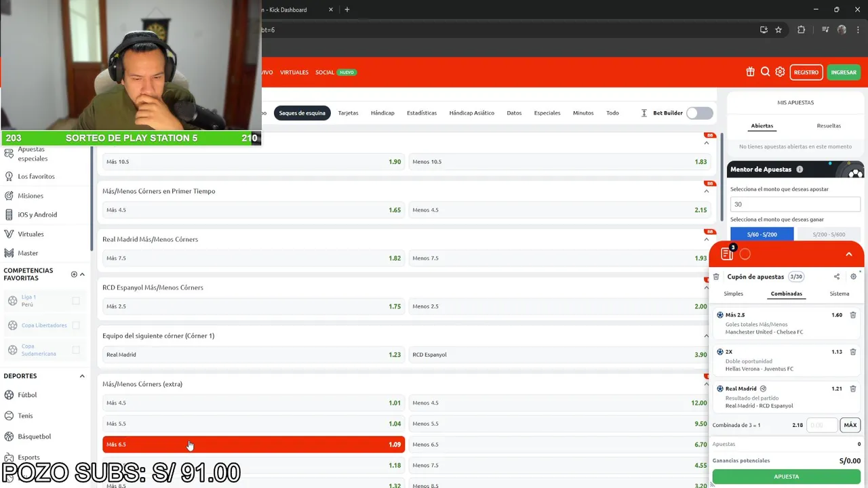Switch to Sistema coupon tab
The width and height of the screenshot is (868, 488).
[x=840, y=293]
